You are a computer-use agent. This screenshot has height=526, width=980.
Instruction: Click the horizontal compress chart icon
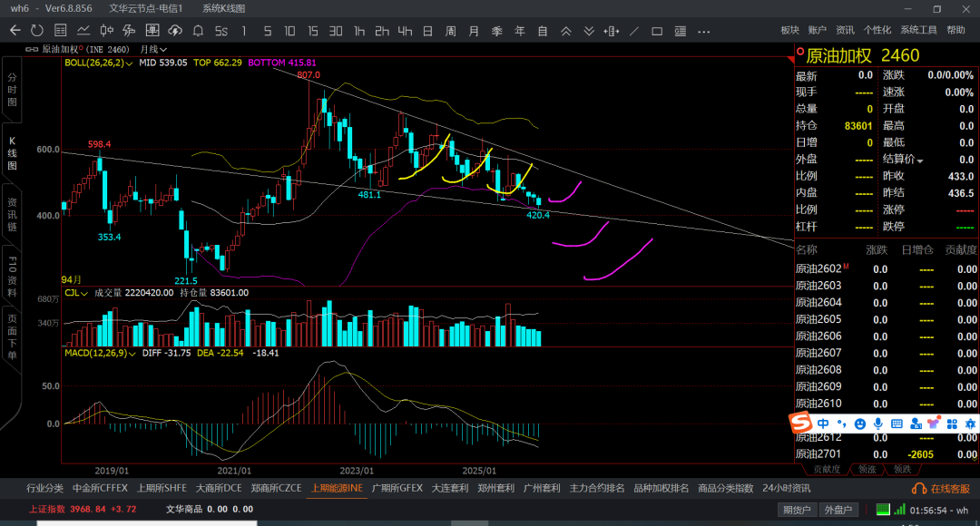612,31
